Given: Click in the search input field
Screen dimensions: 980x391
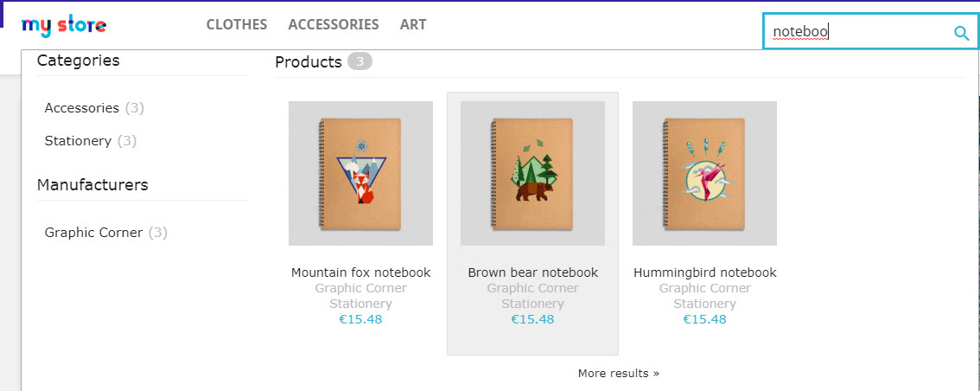Looking at the screenshot, I should (x=856, y=33).
